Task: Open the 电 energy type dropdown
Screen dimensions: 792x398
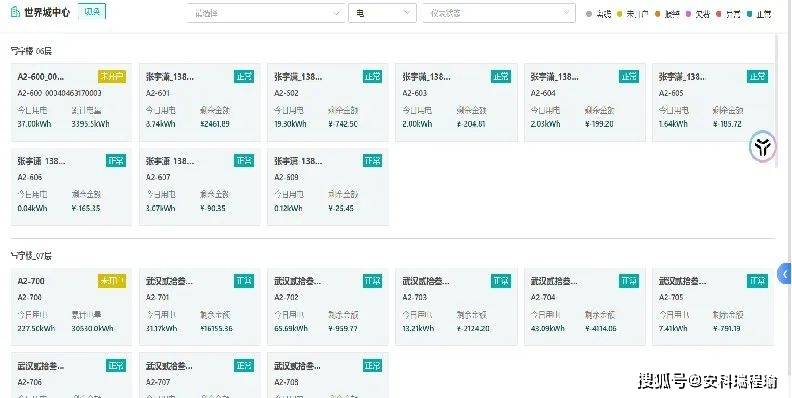Action: 382,13
